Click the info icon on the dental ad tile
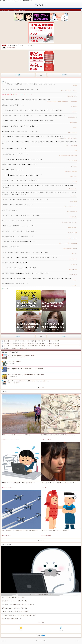 point(65,291)
